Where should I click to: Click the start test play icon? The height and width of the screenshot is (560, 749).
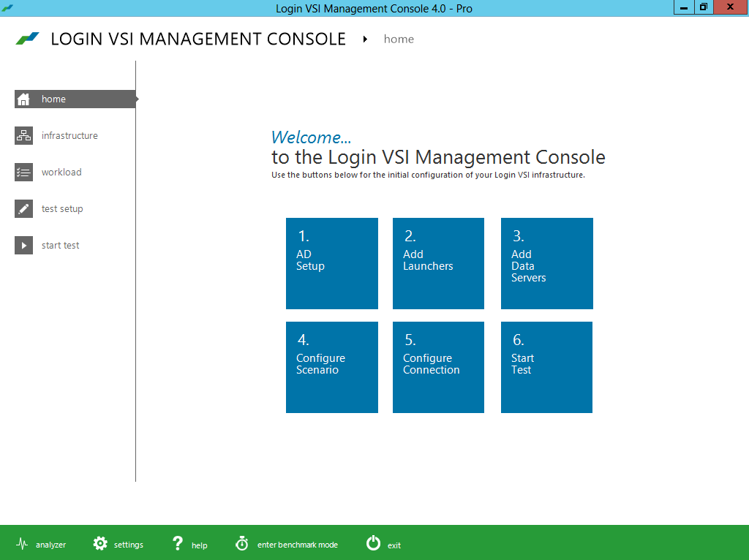point(23,246)
